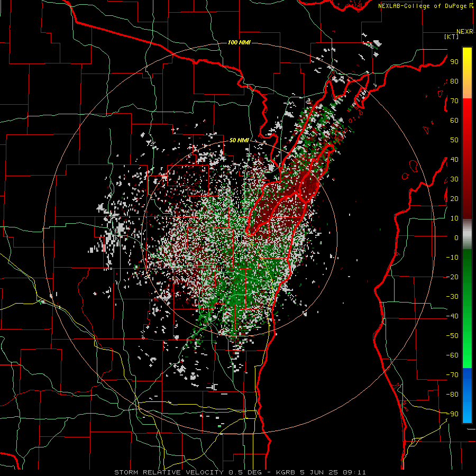The image size is (476, 476).
Task: Click the "KGRB" radar site identifier
Action: pyautogui.click(x=286, y=472)
